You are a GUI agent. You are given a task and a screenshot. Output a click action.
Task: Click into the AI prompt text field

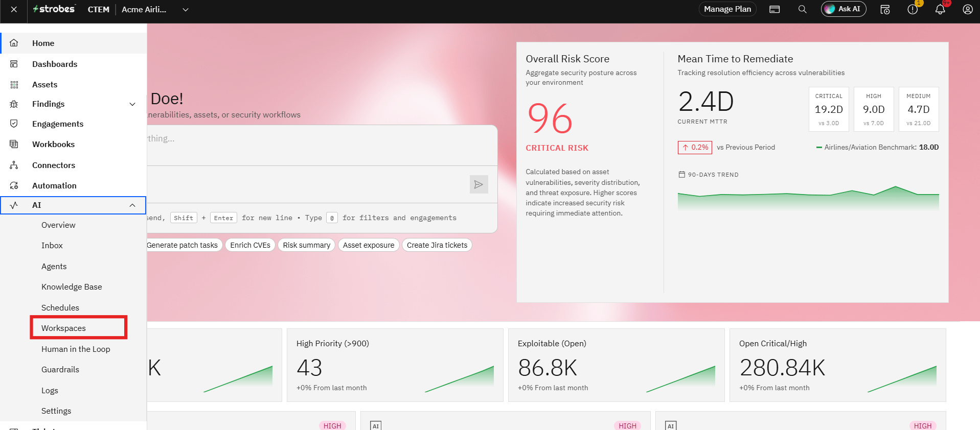322,146
